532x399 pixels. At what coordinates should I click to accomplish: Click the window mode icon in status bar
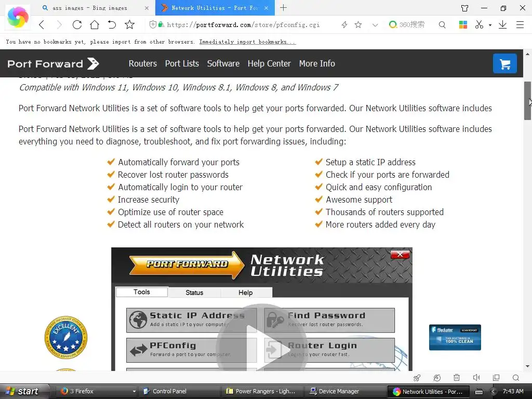point(496,378)
